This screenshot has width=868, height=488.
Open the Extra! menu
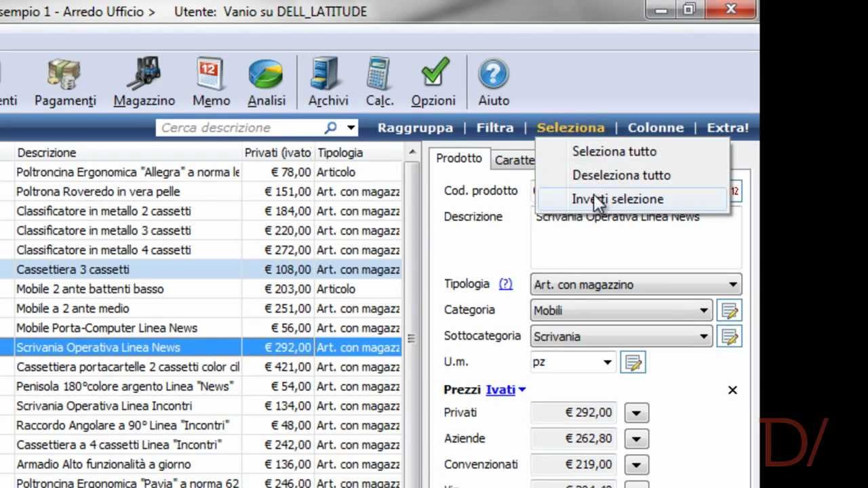728,127
